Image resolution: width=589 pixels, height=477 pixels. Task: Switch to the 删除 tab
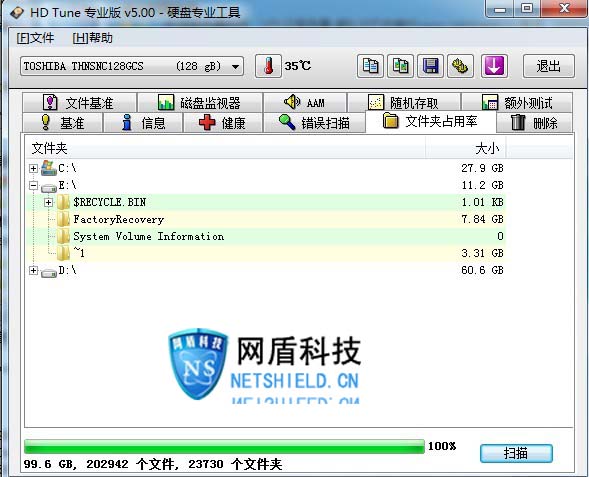(535, 122)
